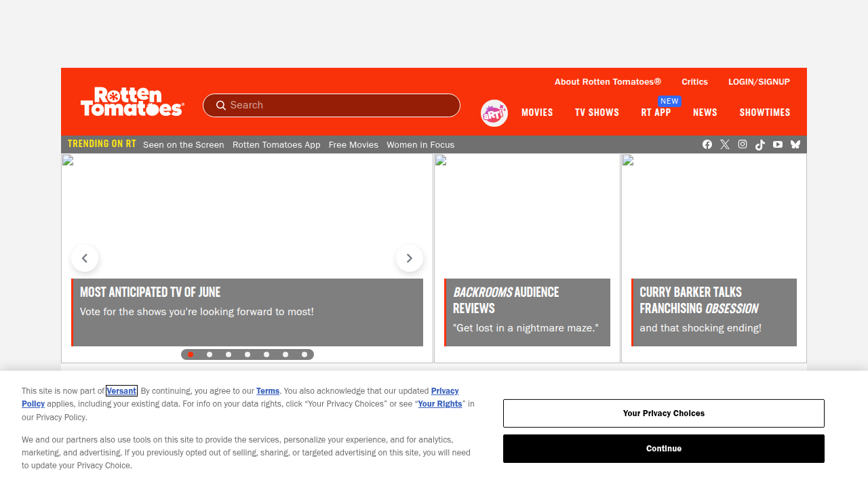
Task: Select the seventh carousel dot
Action: point(304,354)
